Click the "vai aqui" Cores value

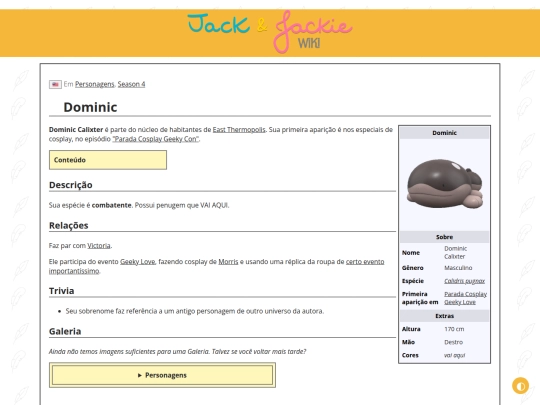pos(454,355)
